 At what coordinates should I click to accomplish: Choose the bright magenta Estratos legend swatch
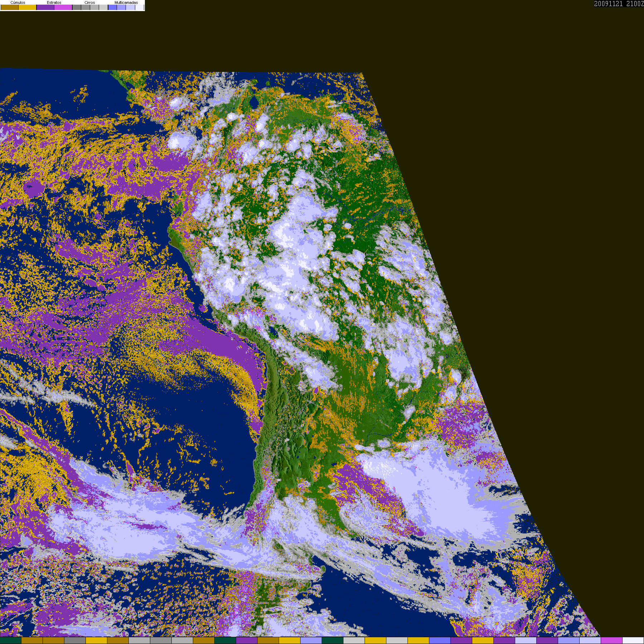(x=63, y=7)
